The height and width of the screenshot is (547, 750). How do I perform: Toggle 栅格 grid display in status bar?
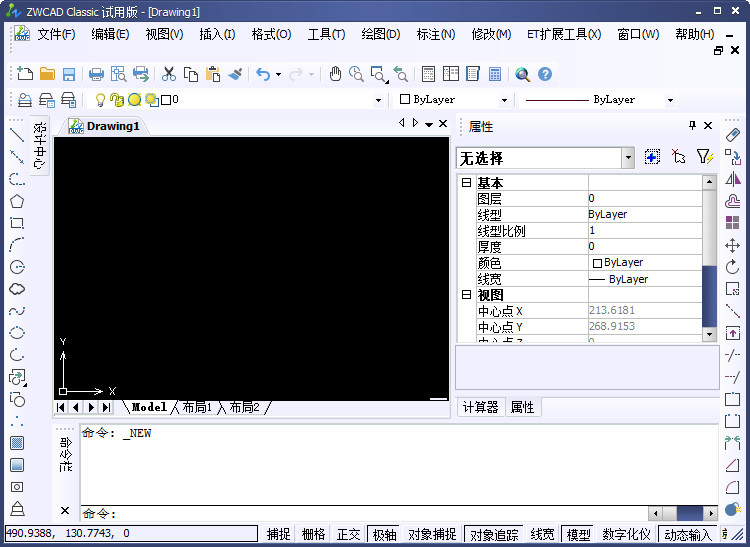point(314,534)
